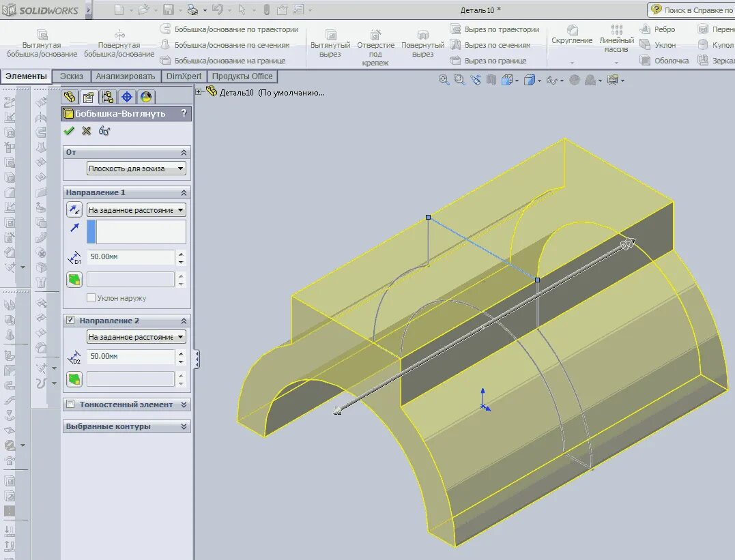Select Boundary Boss (Бобышка/основание на границе)
The width and height of the screenshot is (735, 560).
click(222, 61)
